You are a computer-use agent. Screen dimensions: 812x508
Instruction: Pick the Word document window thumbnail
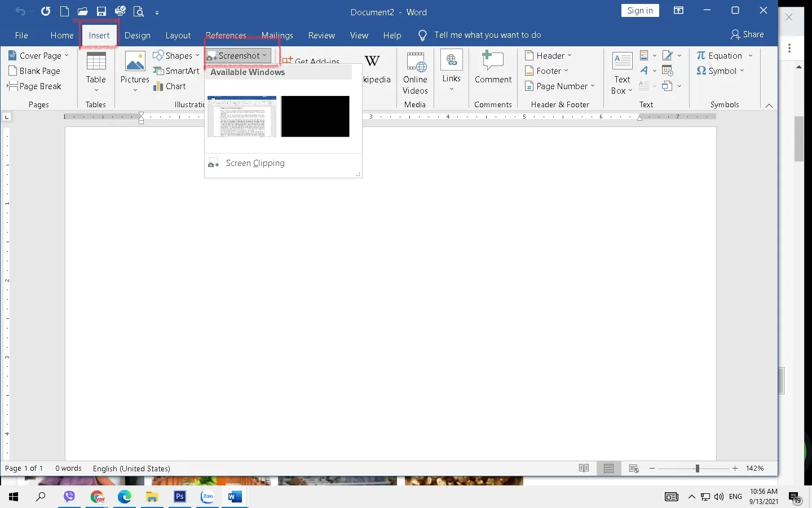(x=242, y=116)
